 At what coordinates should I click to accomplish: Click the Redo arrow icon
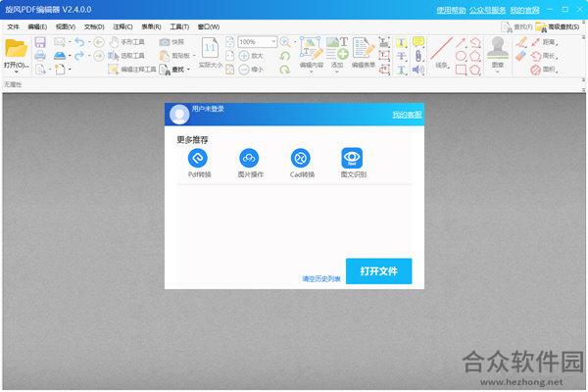click(79, 56)
